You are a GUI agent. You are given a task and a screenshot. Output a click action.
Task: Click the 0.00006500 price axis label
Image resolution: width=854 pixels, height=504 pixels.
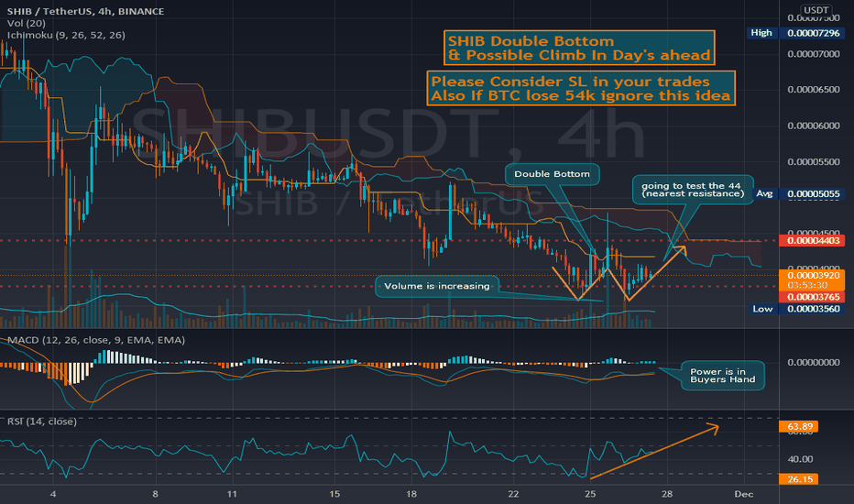tap(813, 90)
